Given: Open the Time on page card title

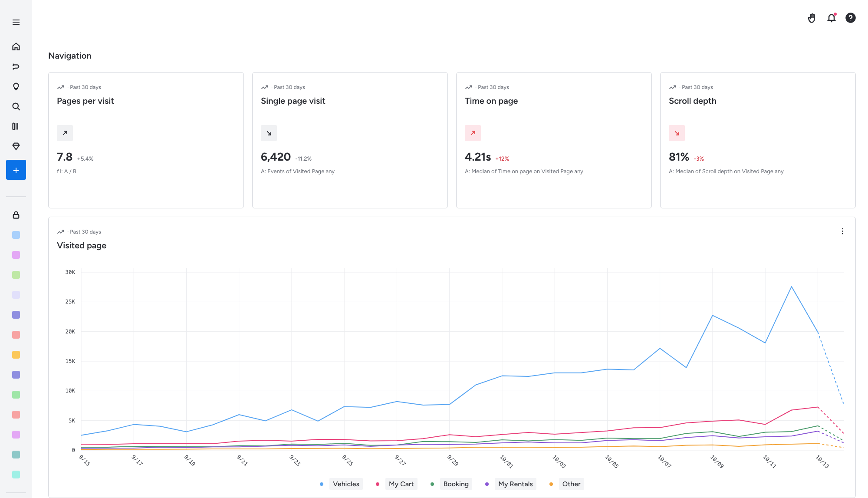Looking at the screenshot, I should point(491,101).
